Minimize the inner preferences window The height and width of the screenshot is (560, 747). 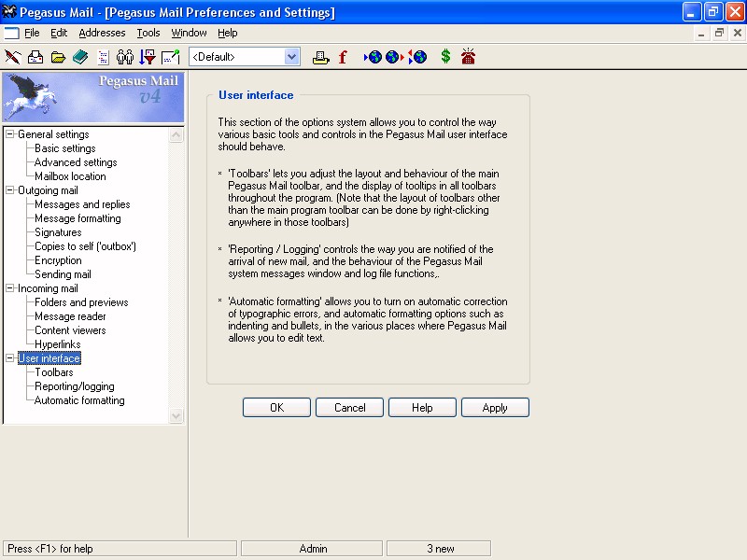pyautogui.click(x=701, y=33)
